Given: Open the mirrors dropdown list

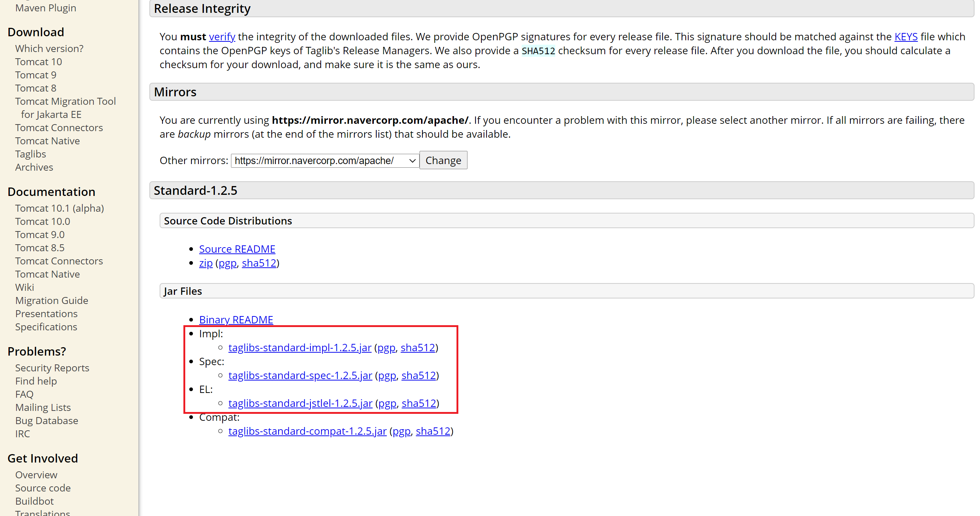Looking at the screenshot, I should [x=324, y=160].
